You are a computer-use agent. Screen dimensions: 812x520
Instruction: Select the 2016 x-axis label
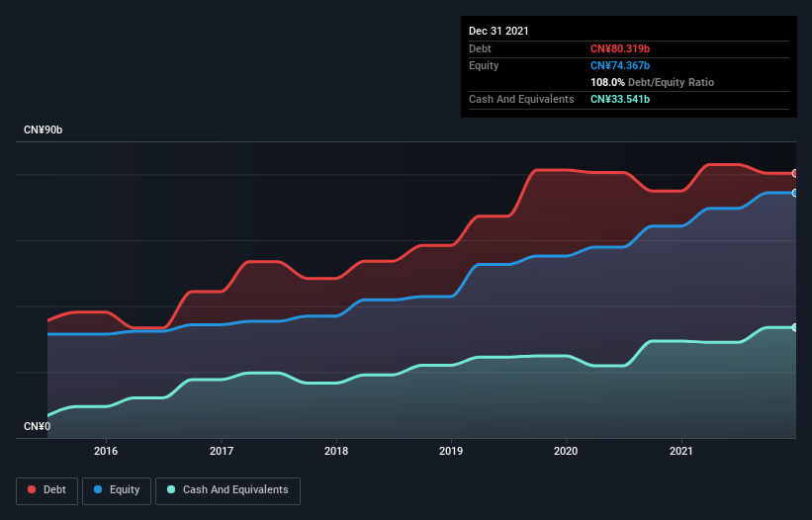106,451
